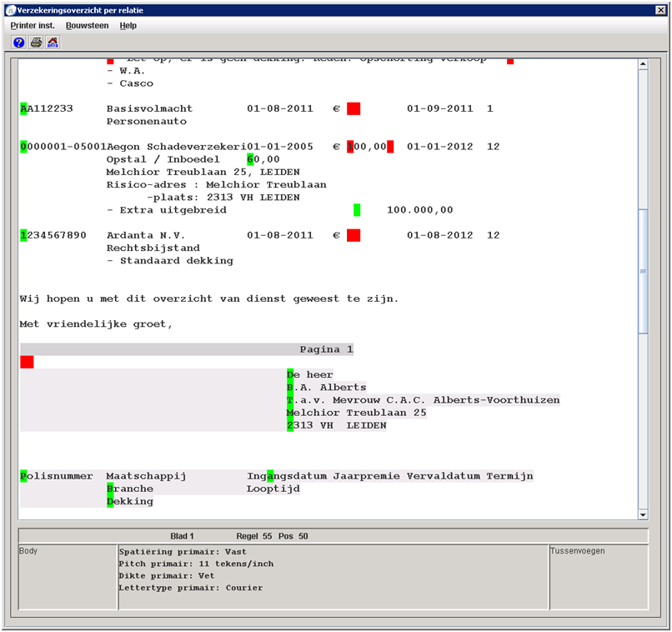The image size is (672, 632).
Task: Click the gray Pagina 1 header bar
Action: 187,349
